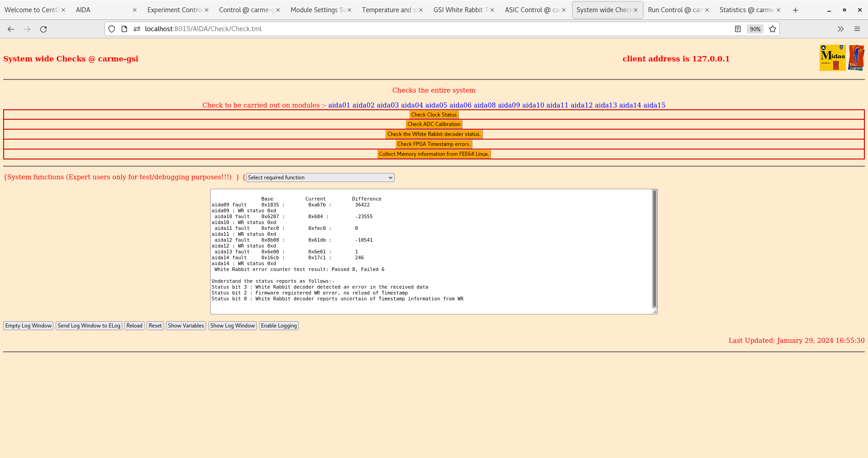Reload the page via the refresh icon

tap(43, 28)
